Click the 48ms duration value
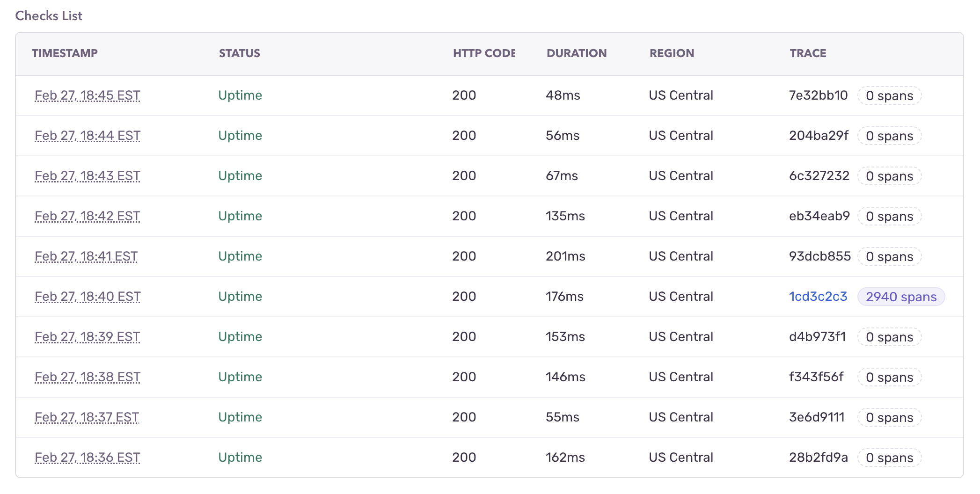 pos(563,95)
